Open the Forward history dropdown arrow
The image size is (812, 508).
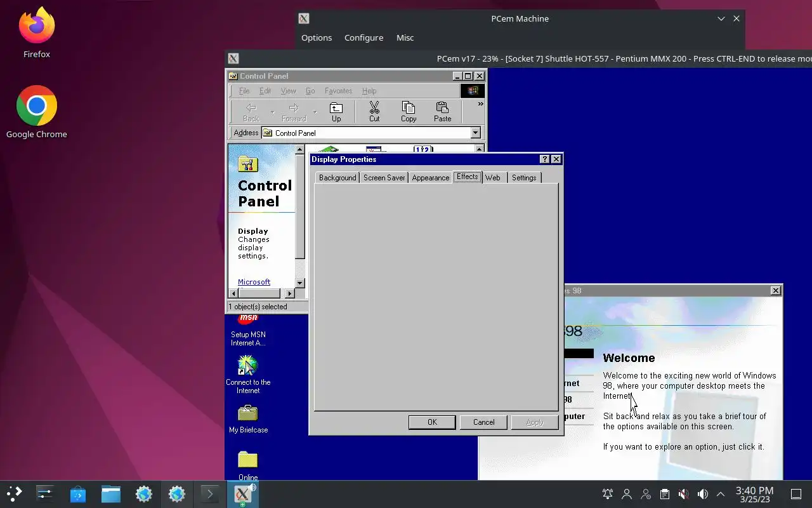tap(315, 112)
